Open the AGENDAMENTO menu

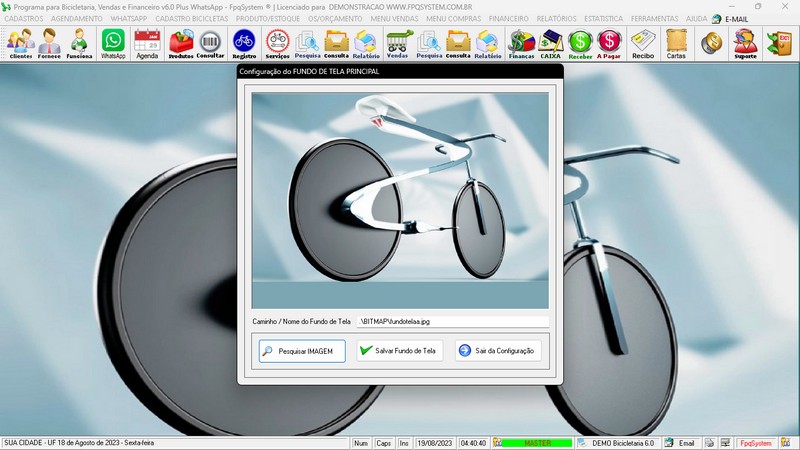pyautogui.click(x=77, y=18)
